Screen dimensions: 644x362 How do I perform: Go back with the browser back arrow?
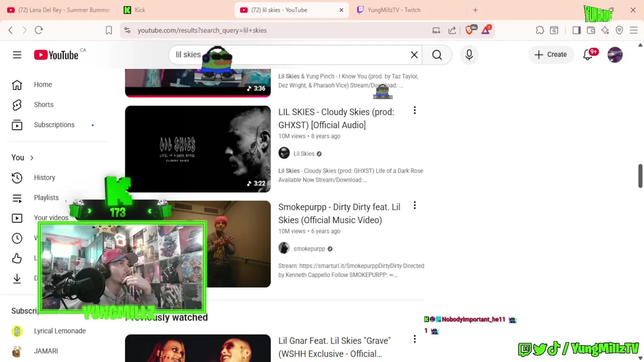click(x=11, y=30)
